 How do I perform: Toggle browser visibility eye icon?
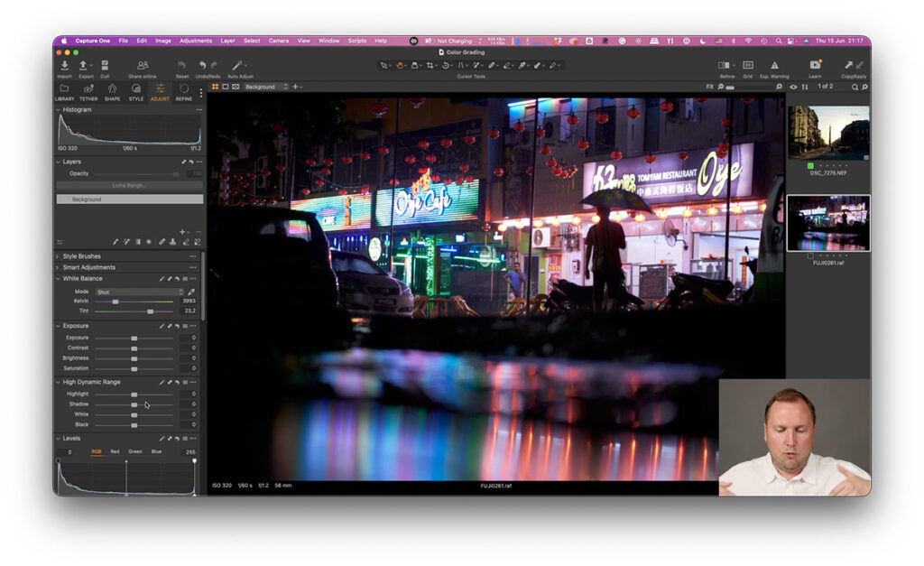pyautogui.click(x=793, y=87)
